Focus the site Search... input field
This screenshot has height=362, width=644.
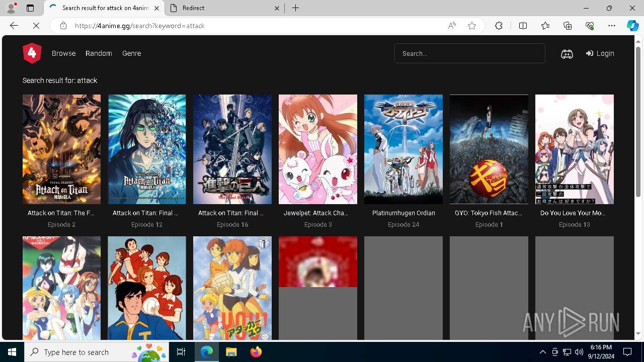point(469,53)
